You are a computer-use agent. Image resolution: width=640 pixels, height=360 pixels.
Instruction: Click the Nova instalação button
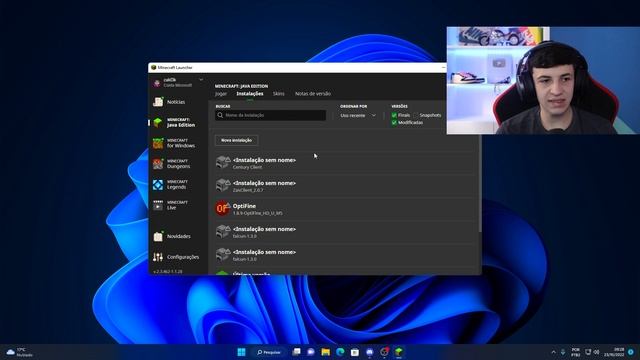click(236, 140)
